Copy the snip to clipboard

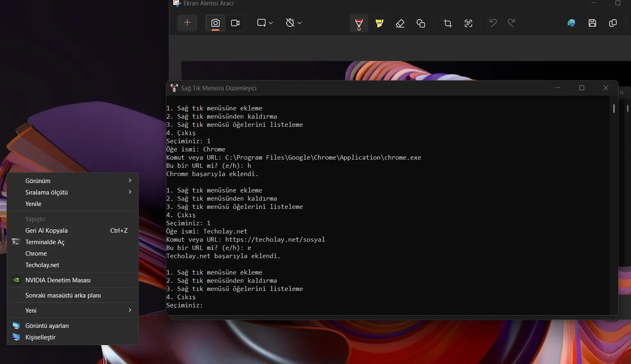[613, 23]
